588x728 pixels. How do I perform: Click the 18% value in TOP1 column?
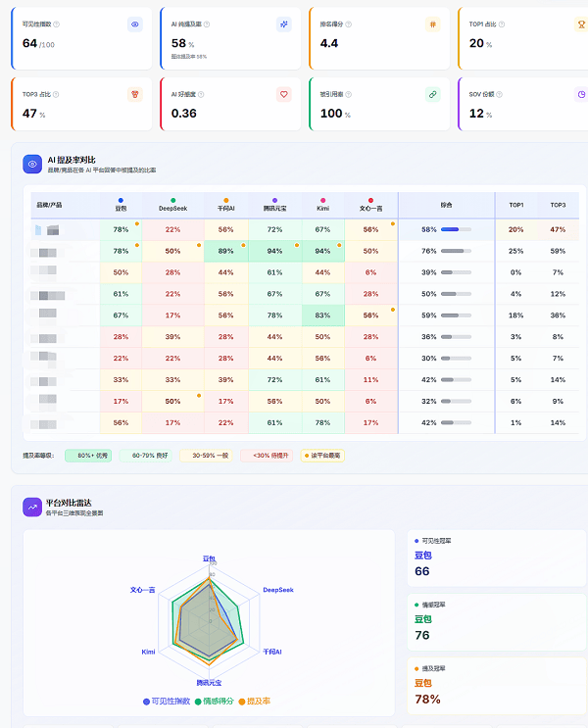[x=516, y=315]
